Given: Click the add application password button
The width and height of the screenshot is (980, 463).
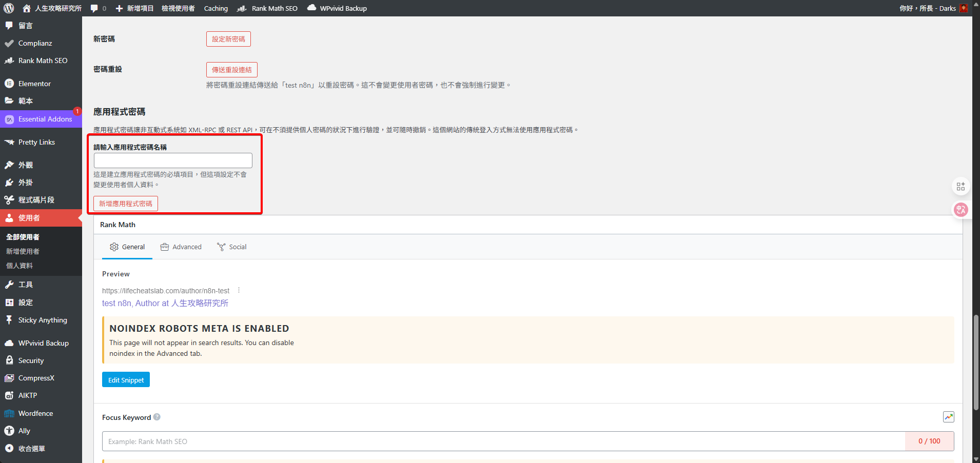Looking at the screenshot, I should click(126, 204).
